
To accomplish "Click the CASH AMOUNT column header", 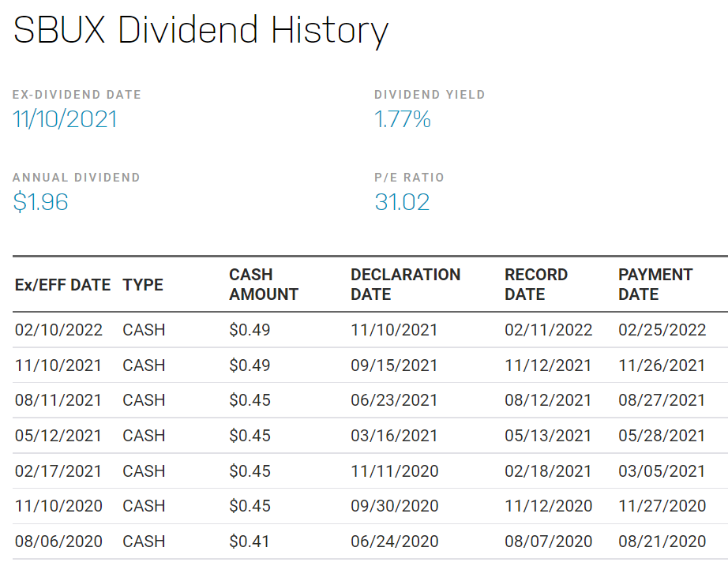I will 264,284.
